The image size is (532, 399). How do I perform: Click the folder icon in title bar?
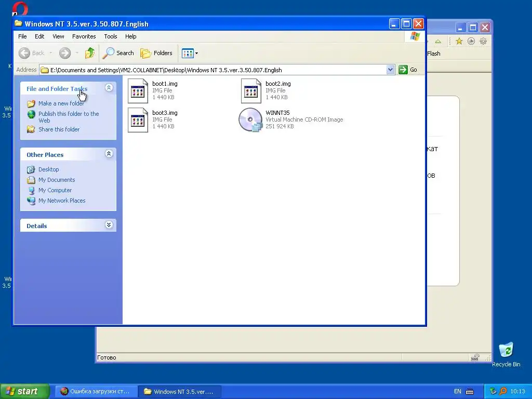tap(18, 23)
